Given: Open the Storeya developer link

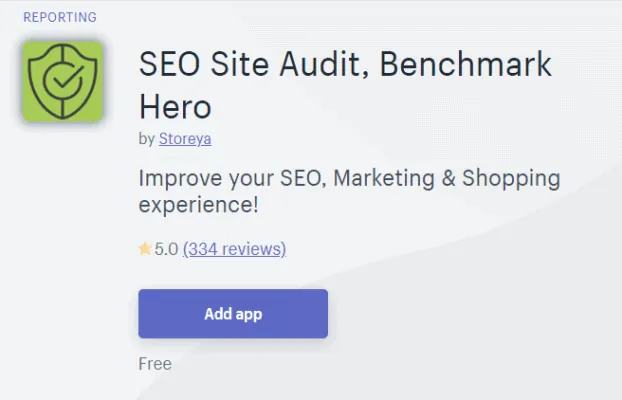Looking at the screenshot, I should 185,139.
